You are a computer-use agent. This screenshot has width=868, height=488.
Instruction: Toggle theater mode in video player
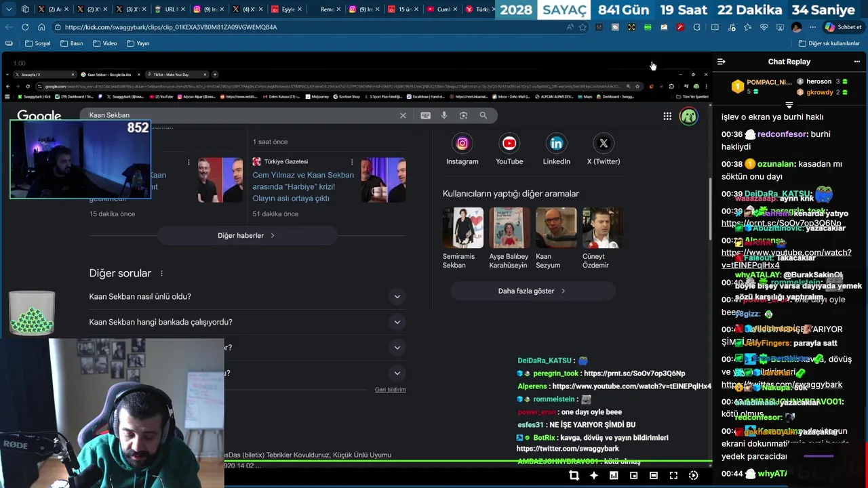click(654, 476)
